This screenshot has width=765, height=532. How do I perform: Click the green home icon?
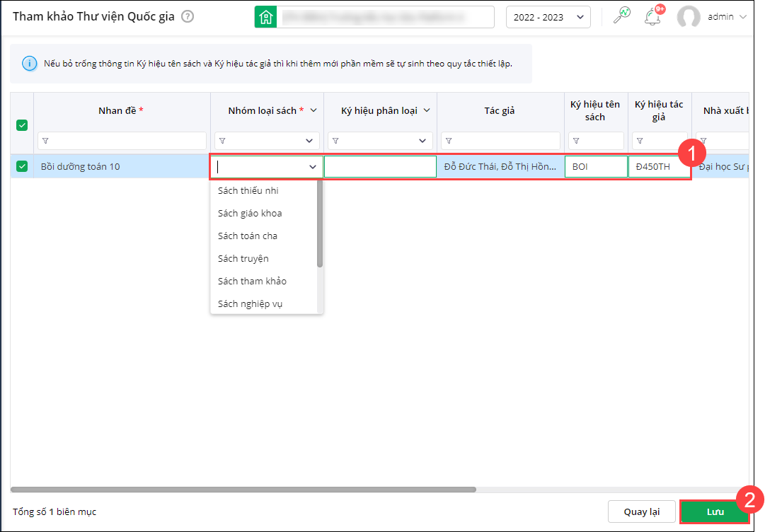point(265,17)
